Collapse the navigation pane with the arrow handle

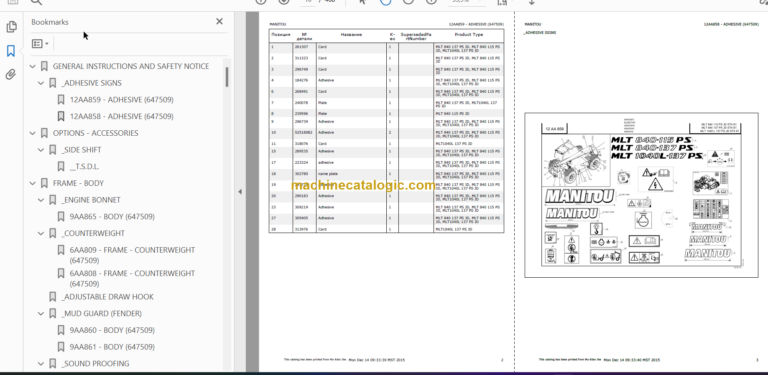pos(240,191)
